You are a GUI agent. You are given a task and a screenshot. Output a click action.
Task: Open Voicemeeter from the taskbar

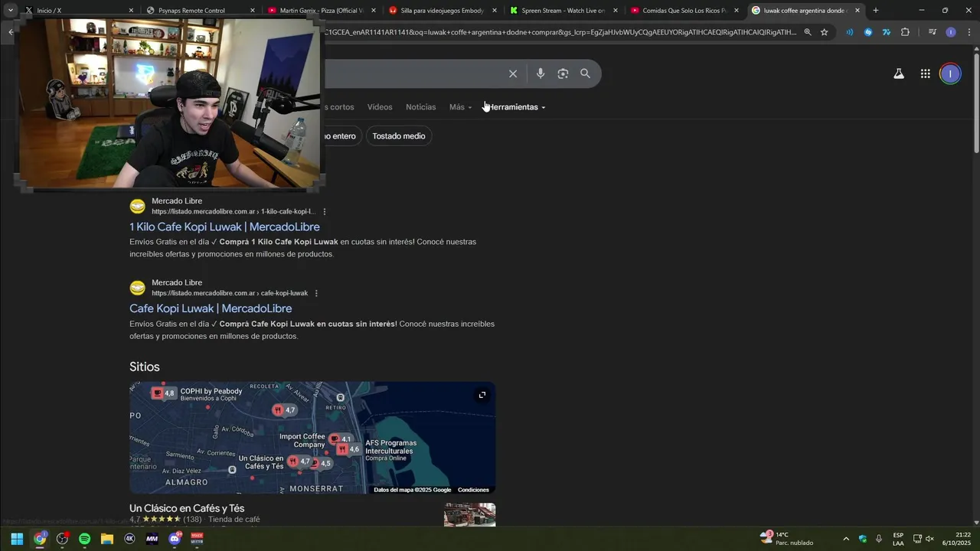[197, 539]
